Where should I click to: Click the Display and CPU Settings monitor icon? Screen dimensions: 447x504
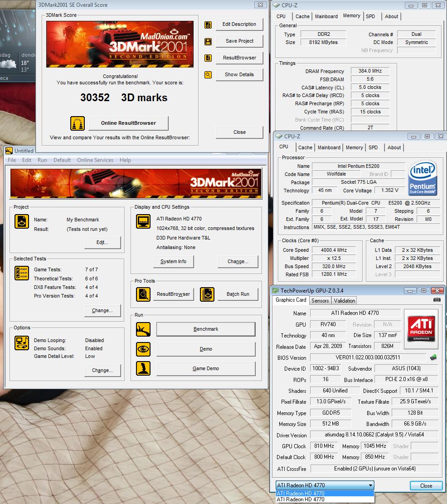[x=143, y=221]
